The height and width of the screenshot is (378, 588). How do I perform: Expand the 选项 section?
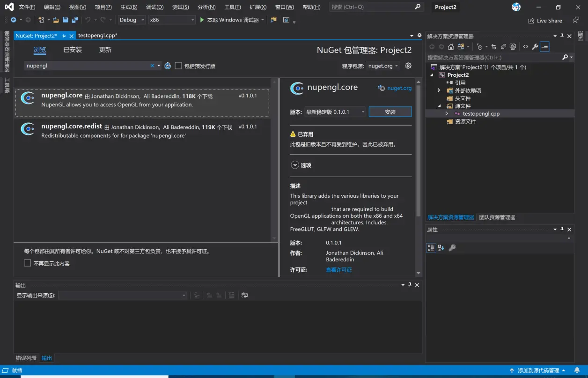tap(295, 165)
